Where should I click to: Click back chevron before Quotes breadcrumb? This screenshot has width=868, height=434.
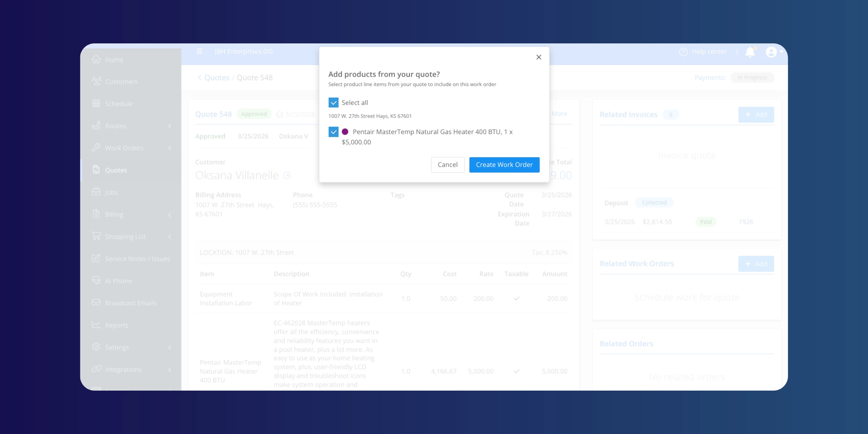(200, 78)
